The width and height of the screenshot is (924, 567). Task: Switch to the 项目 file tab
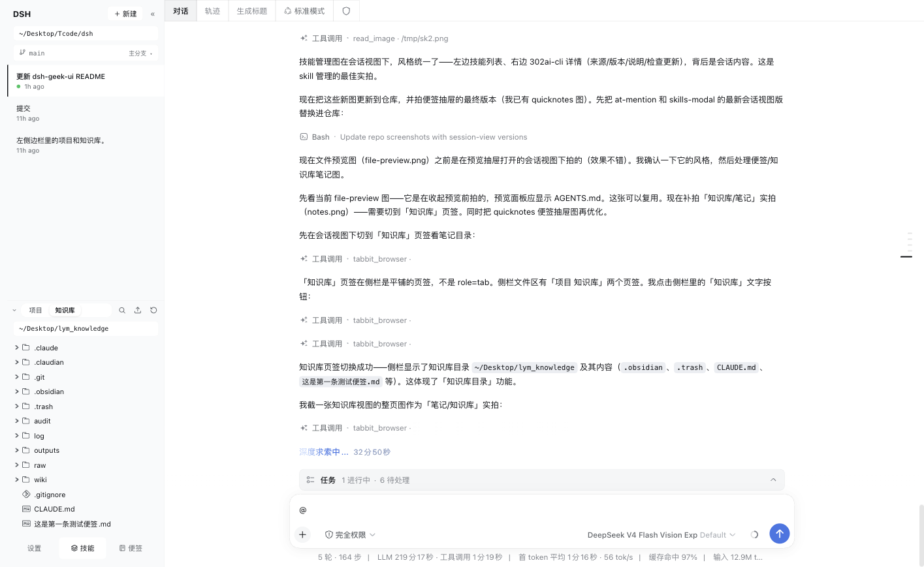[35, 311]
